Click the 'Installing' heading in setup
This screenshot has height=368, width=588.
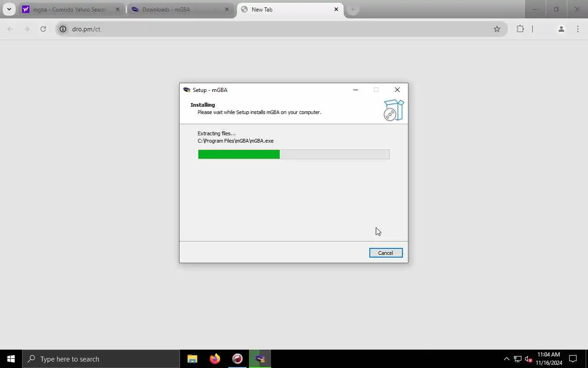pyautogui.click(x=203, y=105)
